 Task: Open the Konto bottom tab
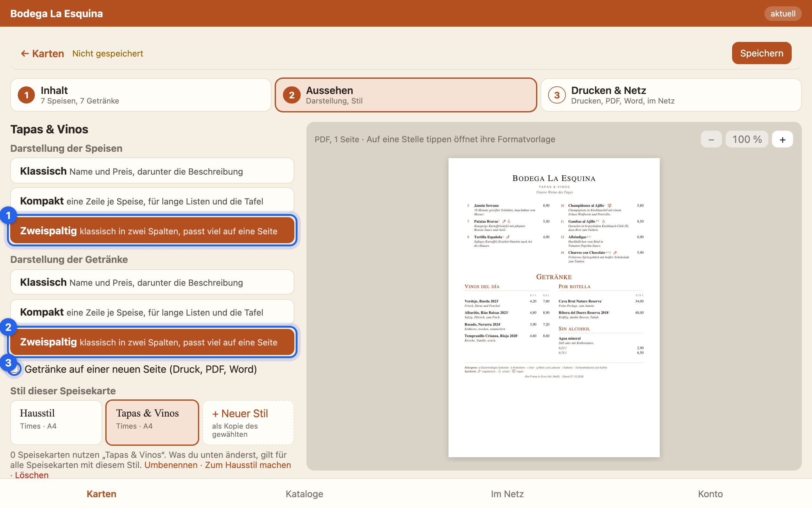click(x=710, y=493)
